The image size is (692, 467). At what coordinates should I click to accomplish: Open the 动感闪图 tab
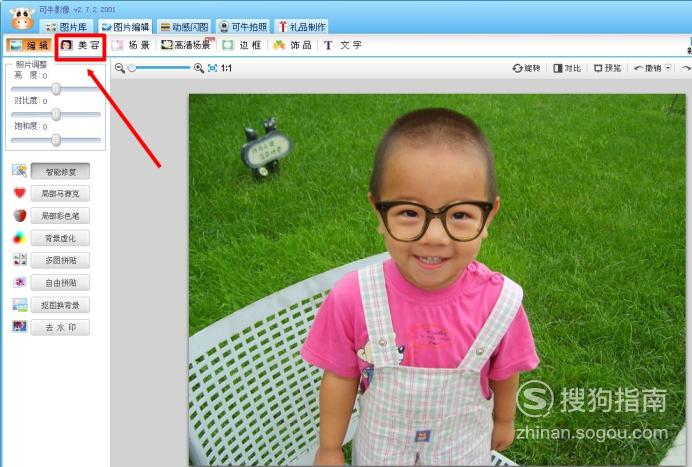click(184, 27)
